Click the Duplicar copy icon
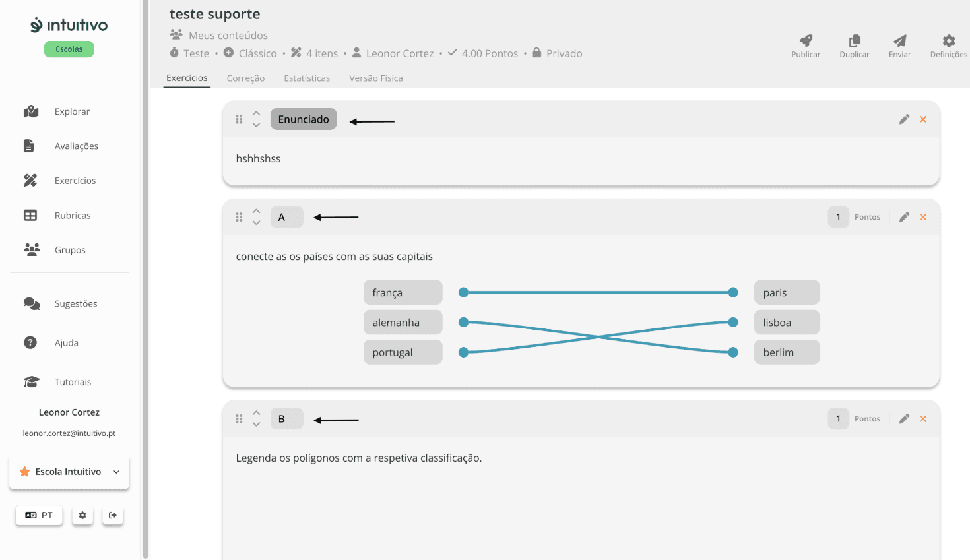Screen dimensions: 970x560 tap(855, 41)
